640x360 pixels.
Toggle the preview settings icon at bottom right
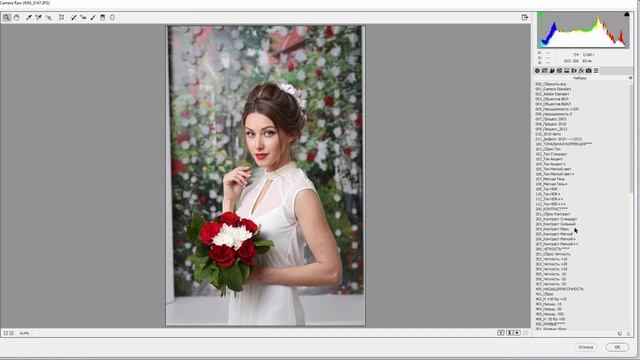click(x=526, y=333)
